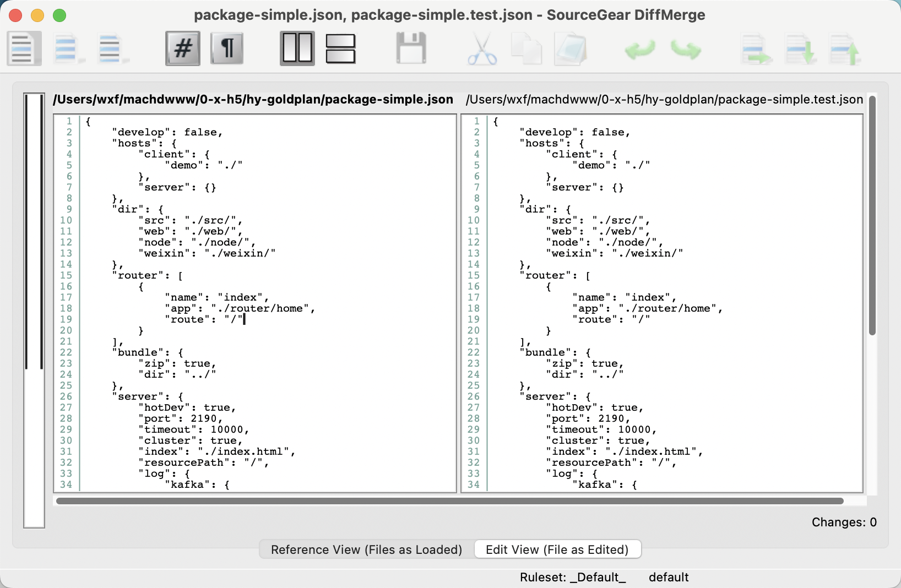This screenshot has width=901, height=588.
Task: Toggle whitespace display with the pilcrow button
Action: coord(227,48)
